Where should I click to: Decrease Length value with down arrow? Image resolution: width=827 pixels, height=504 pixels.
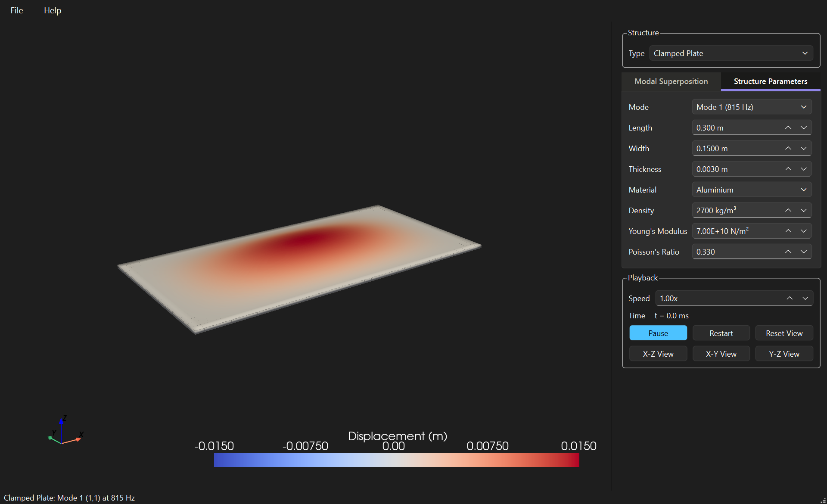tap(804, 128)
